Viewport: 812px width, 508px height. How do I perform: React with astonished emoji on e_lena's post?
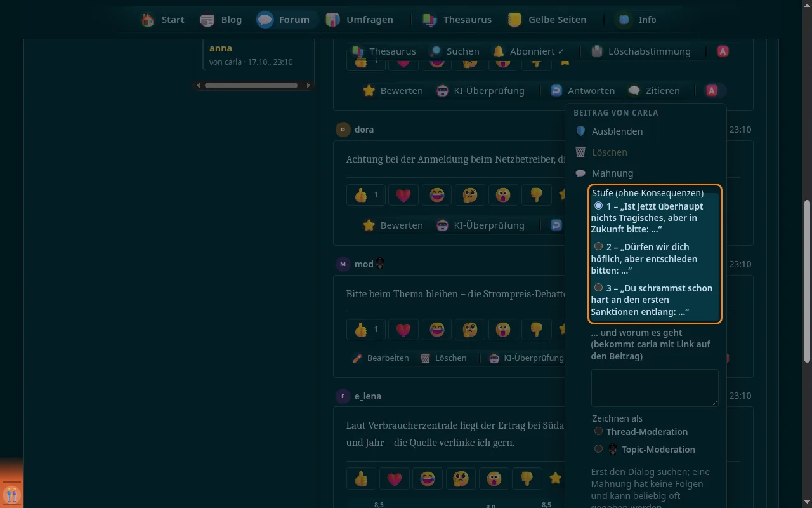494,478
